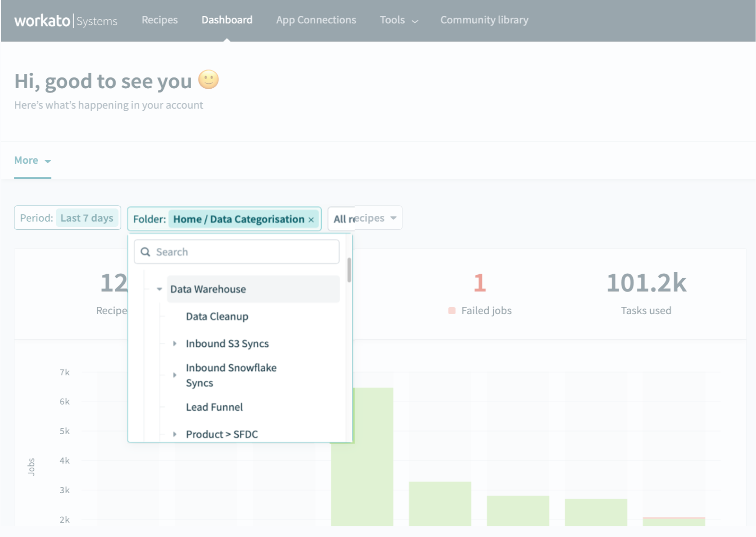Viewport: 756px width, 537px height.
Task: Open the All recipes dropdown
Action: (365, 218)
